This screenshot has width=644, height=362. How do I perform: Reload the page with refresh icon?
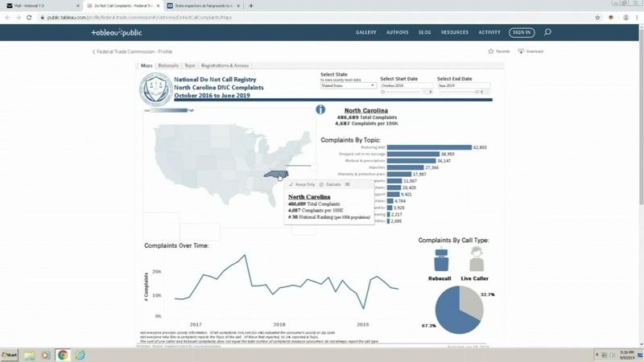click(x=29, y=17)
